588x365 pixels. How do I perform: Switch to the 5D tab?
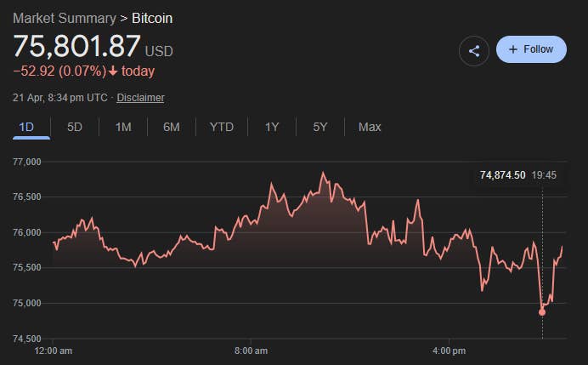click(75, 128)
